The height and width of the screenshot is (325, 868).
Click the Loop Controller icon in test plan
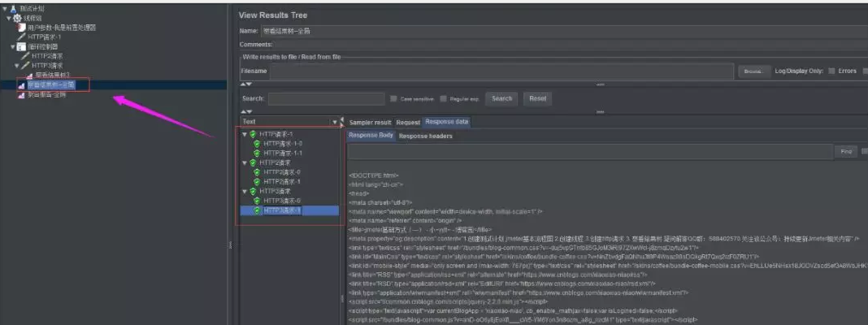pos(22,47)
